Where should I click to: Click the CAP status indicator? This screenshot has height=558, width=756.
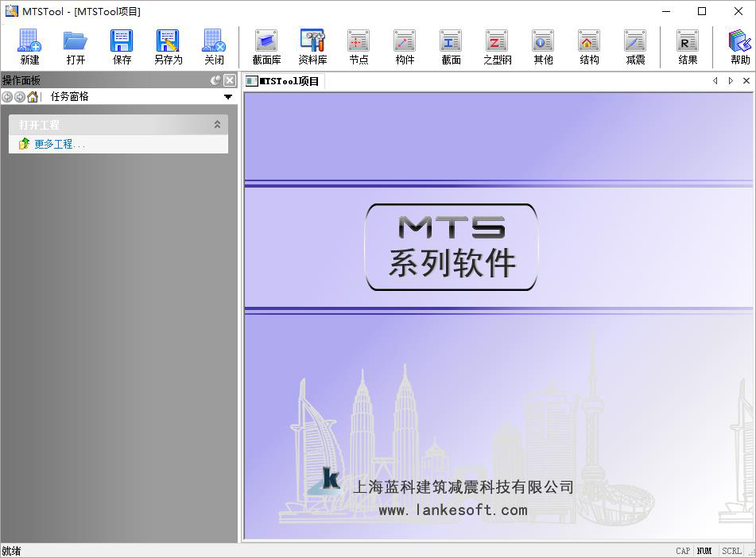[683, 551]
